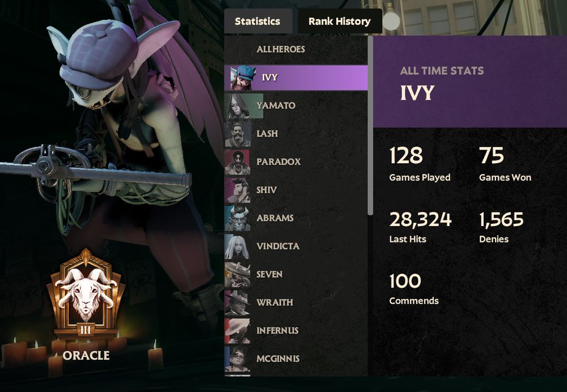Click the Oracle rank label
Screen dimensions: 567x392
[86, 356]
